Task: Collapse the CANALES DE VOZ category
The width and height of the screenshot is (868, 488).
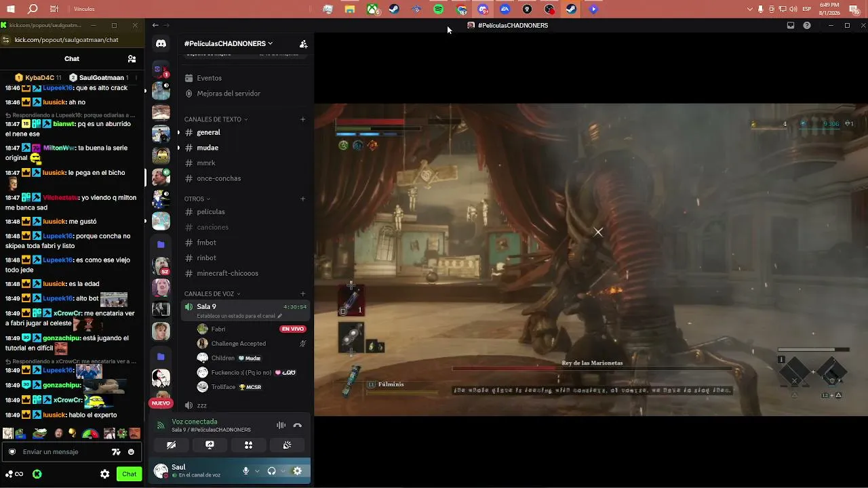Action: pos(212,294)
